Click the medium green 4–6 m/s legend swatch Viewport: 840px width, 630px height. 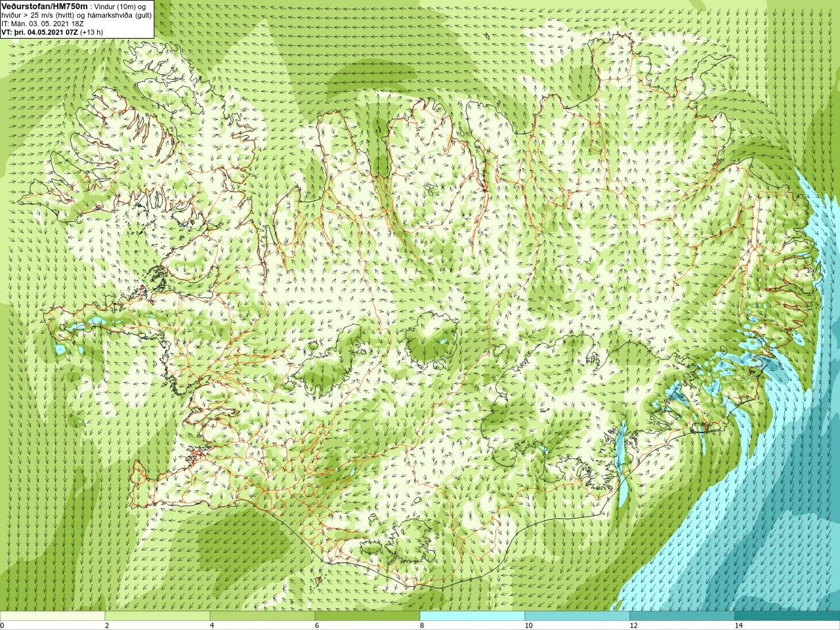click(x=262, y=616)
